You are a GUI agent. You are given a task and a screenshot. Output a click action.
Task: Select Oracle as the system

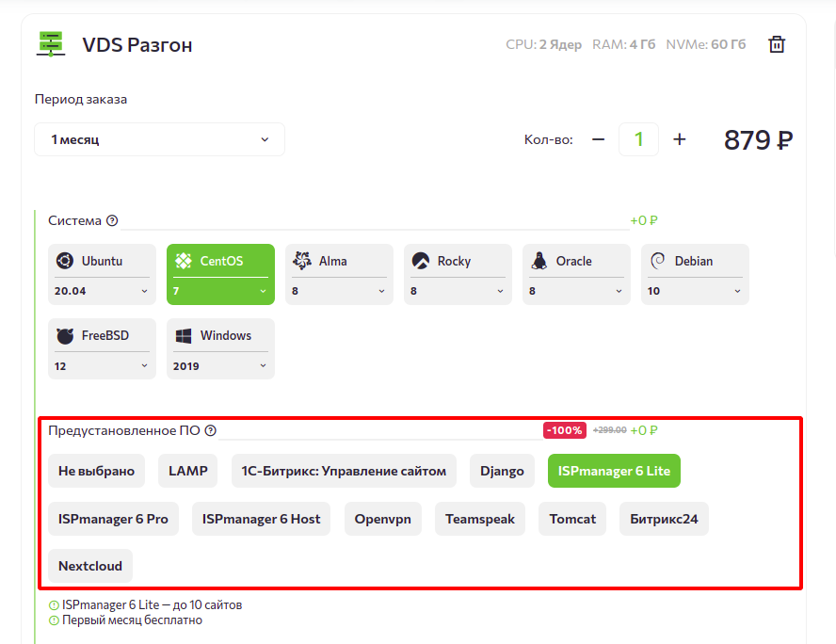coord(576,261)
